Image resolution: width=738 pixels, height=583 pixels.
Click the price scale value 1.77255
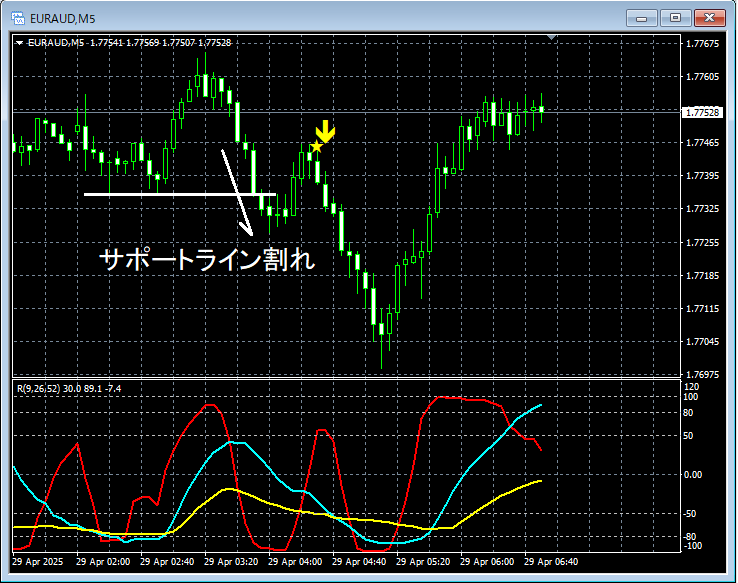pos(703,242)
